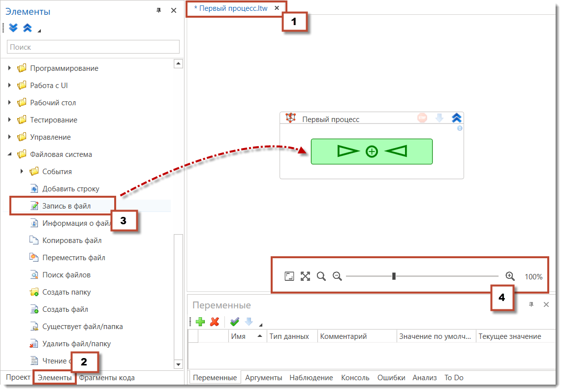Expand the Рабочий стол folder arrow
The width and height of the screenshot is (563, 392).
click(9, 102)
